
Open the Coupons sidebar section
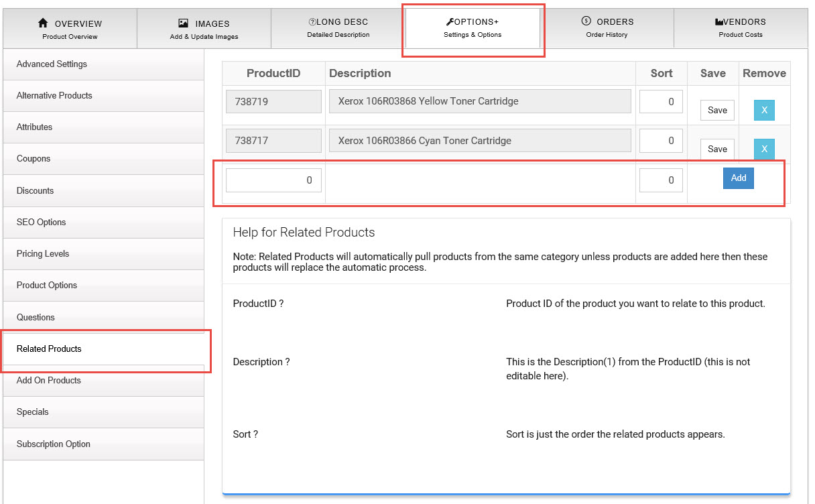coord(103,159)
